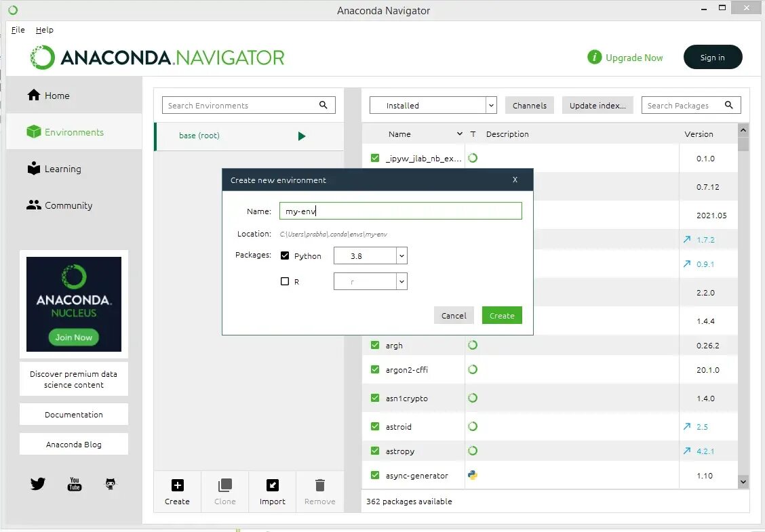
Task: Click the update arrow beside version 1.7.2
Action: pos(687,239)
